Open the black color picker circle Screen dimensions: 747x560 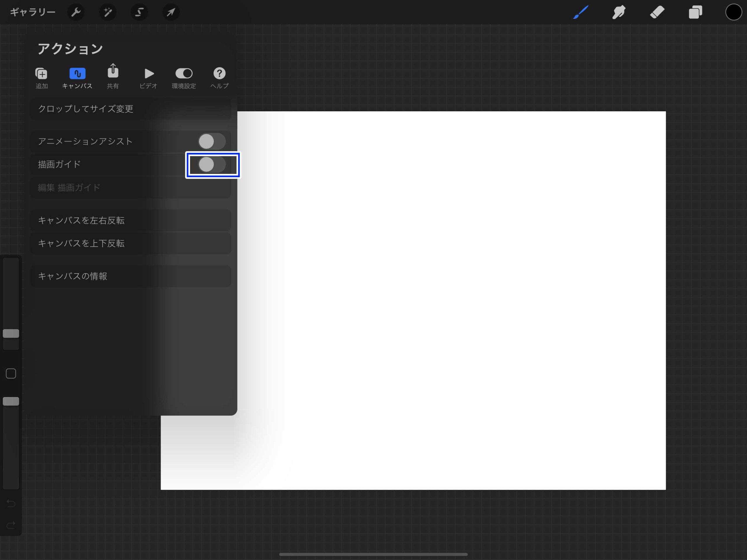[x=734, y=12]
